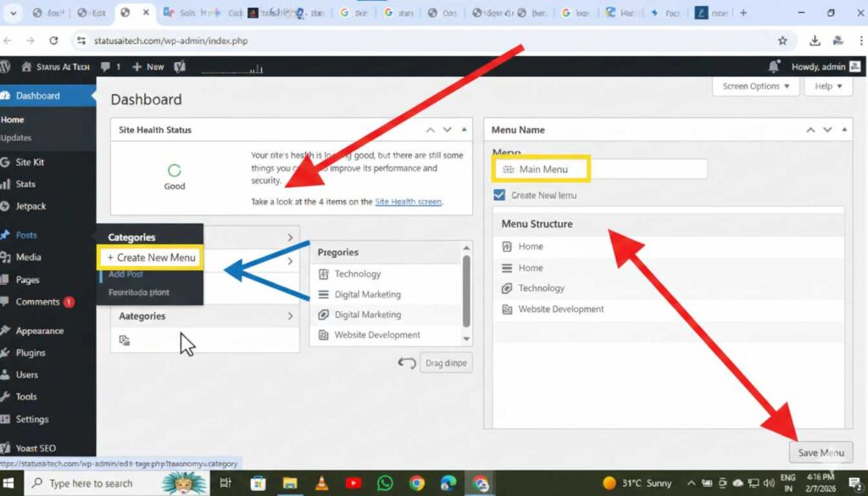Uncheck the Create New Menu checkbox
The height and width of the screenshot is (496, 868).
coord(499,195)
